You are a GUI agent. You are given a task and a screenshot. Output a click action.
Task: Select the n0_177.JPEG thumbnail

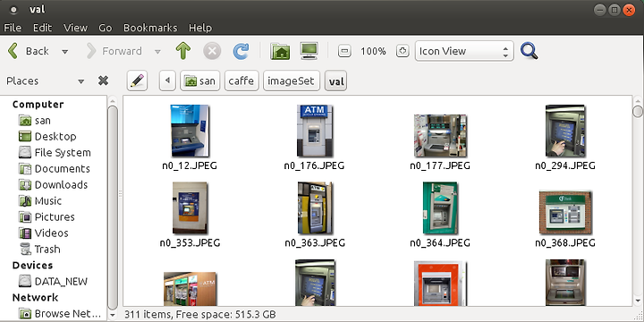point(440,136)
